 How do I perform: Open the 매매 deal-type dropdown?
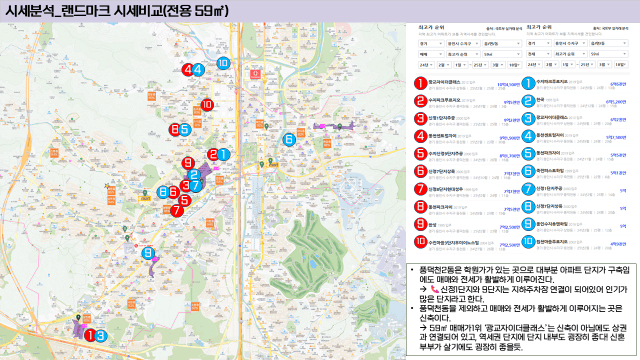pyautogui.click(x=431, y=54)
